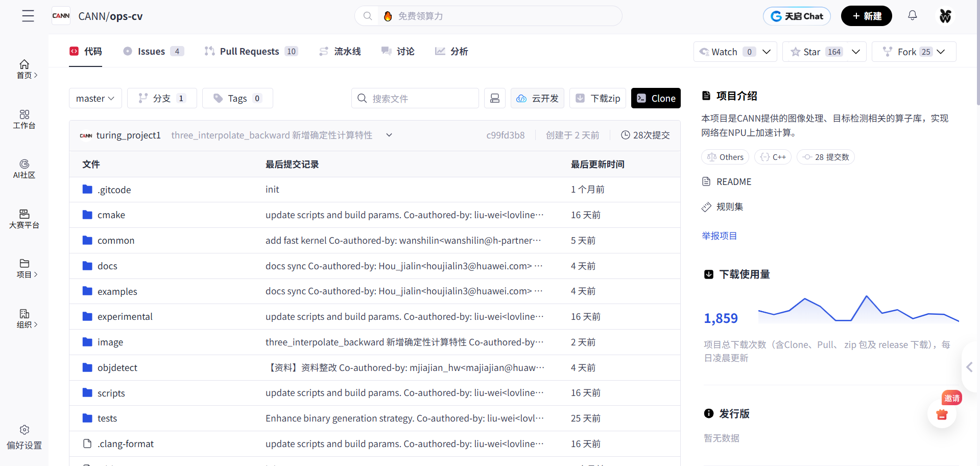The width and height of the screenshot is (980, 466).
Task: Open the Tags button
Action: click(x=237, y=98)
